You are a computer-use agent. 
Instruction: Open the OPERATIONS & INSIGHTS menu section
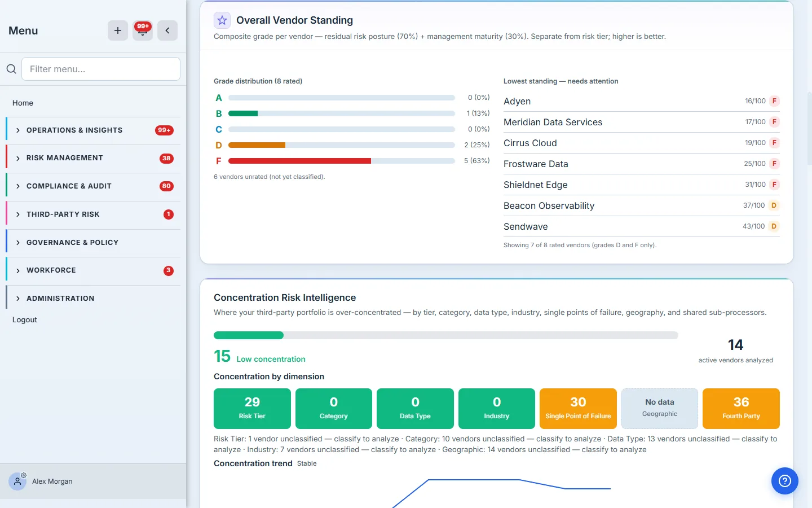[93, 130]
